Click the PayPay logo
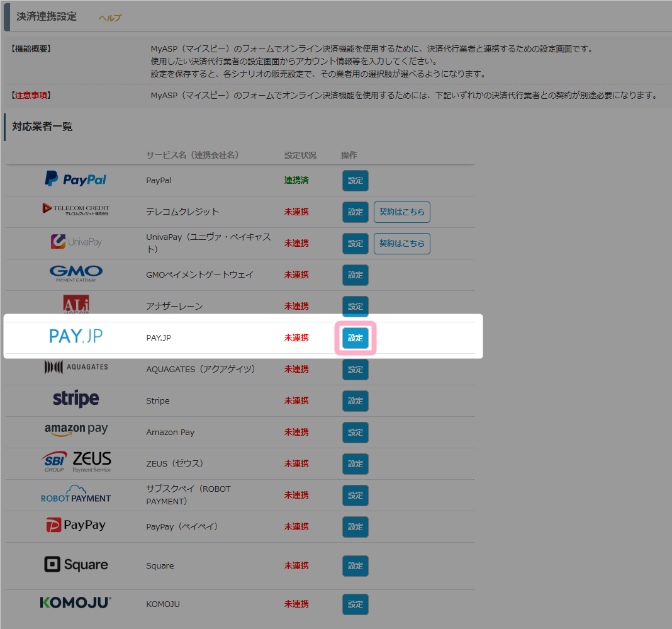 click(76, 525)
